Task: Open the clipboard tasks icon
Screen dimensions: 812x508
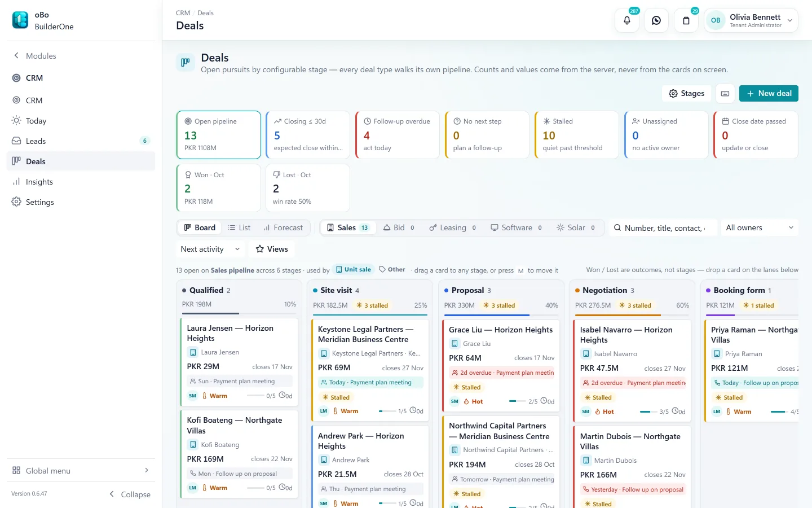Action: pyautogui.click(x=686, y=20)
